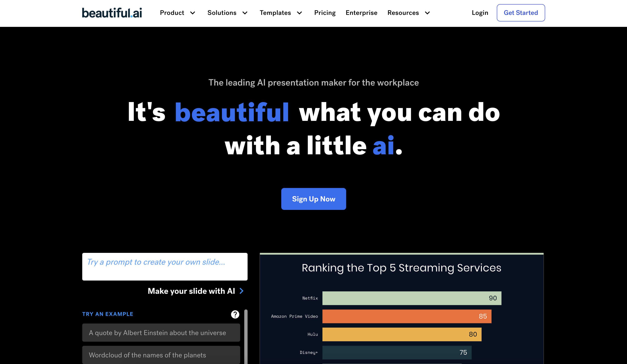627x364 pixels.
Task: Click the beautiful.ai logo
Action: point(112,13)
